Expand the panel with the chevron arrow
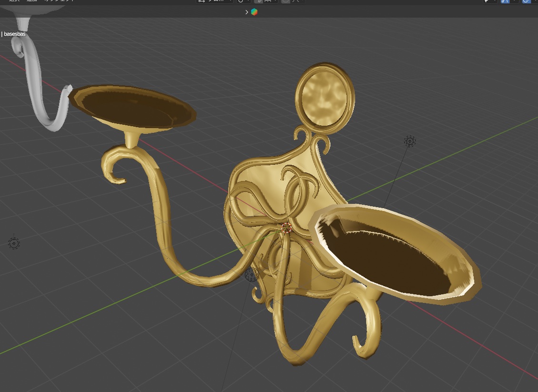 tap(247, 12)
